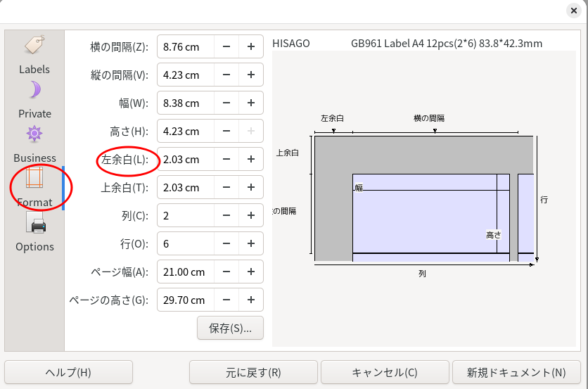Increase width 幅(W) with plus button
The width and height of the screenshot is (588, 389).
[251, 103]
